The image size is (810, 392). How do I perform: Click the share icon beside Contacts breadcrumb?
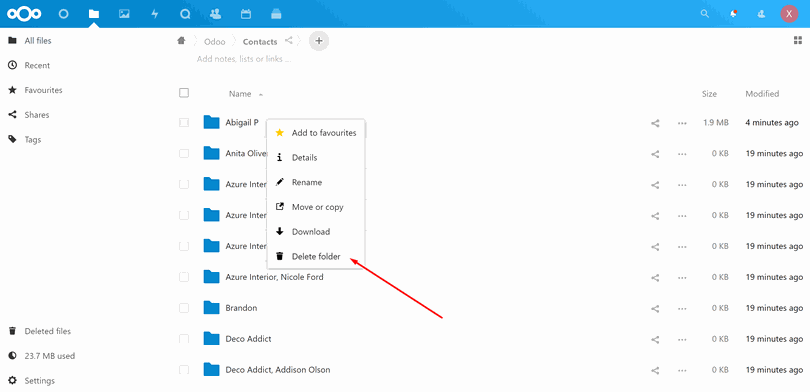point(289,40)
